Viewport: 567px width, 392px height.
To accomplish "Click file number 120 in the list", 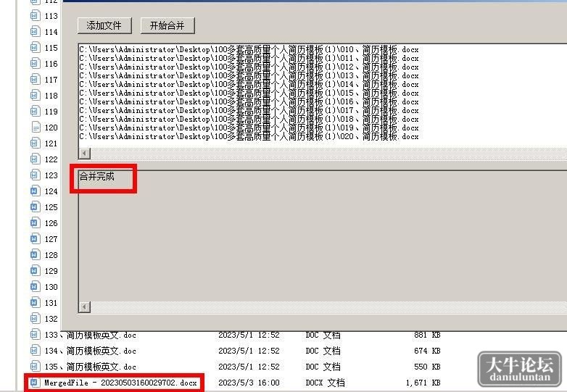I will click(51, 128).
